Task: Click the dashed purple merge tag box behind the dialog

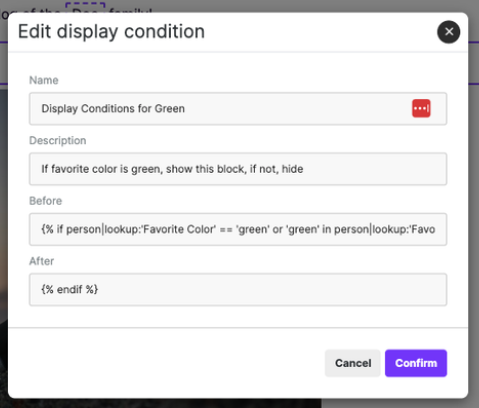Action: point(85,8)
